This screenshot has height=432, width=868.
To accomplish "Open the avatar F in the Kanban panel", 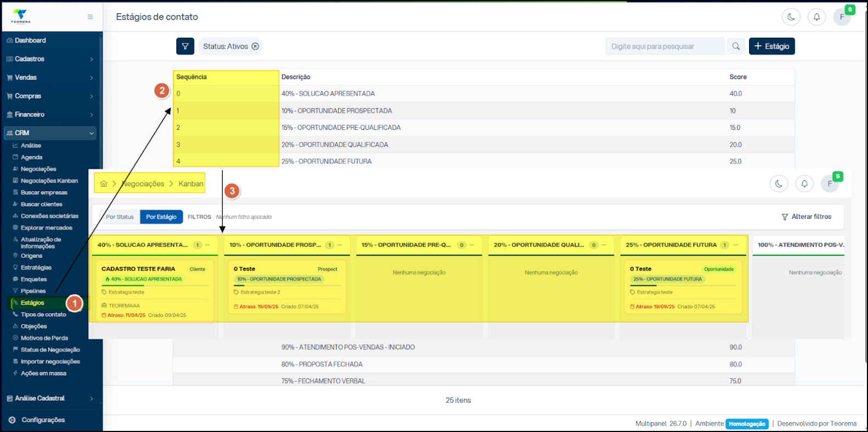I will pos(830,184).
